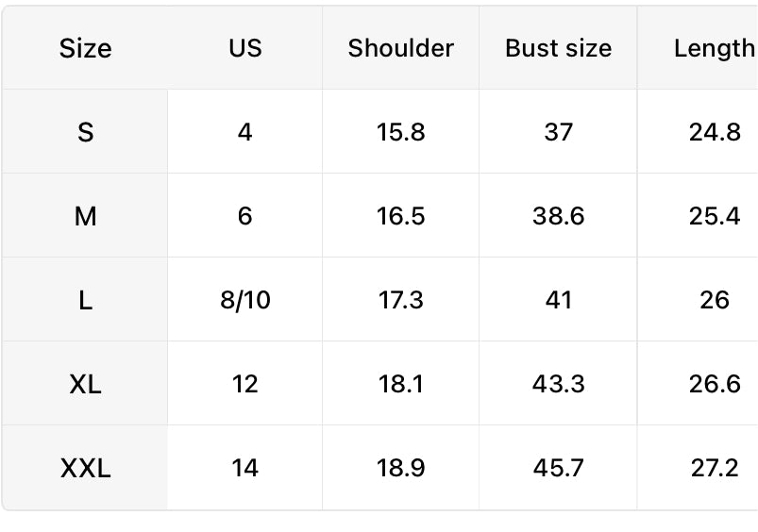The image size is (758, 532).
Task: Select the 24.8 length cell
Action: (x=714, y=132)
